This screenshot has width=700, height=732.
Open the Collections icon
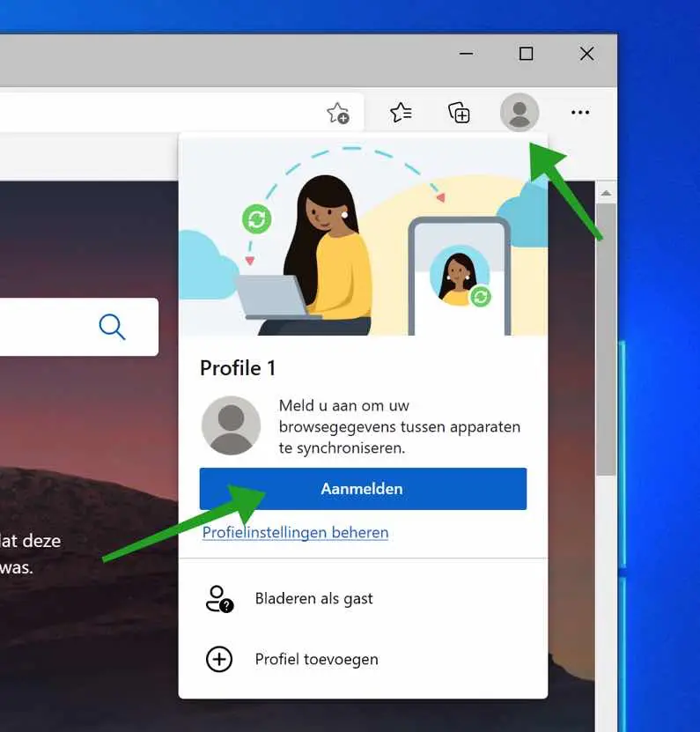click(x=459, y=113)
